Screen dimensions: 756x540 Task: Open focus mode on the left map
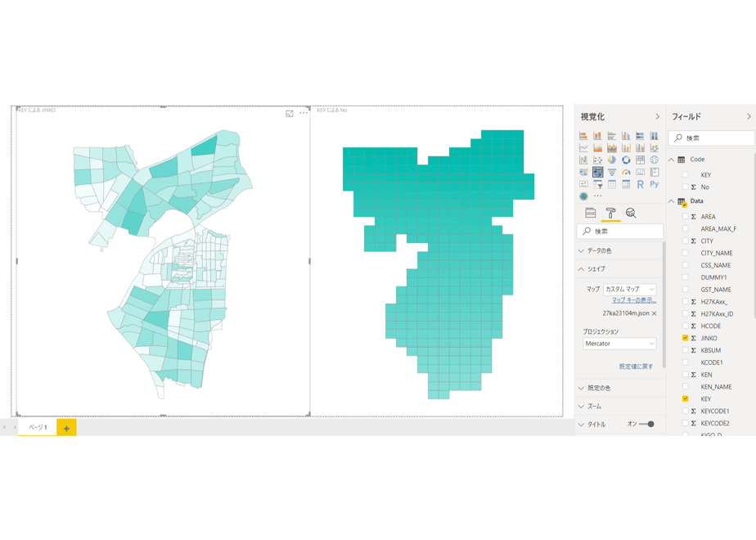290,113
